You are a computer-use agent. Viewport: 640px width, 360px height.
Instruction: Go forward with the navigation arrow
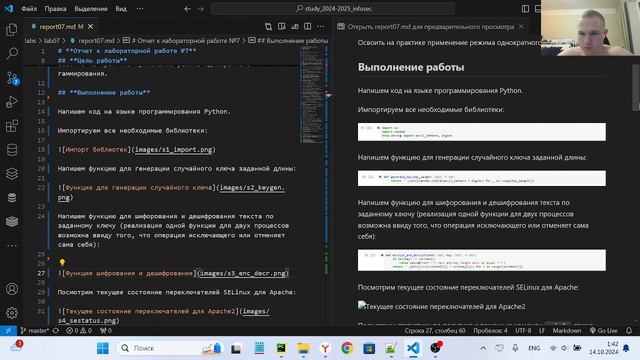[200, 9]
